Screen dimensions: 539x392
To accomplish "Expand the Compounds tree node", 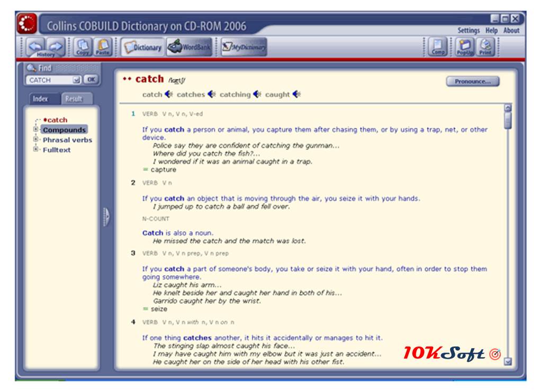I will pos(35,129).
